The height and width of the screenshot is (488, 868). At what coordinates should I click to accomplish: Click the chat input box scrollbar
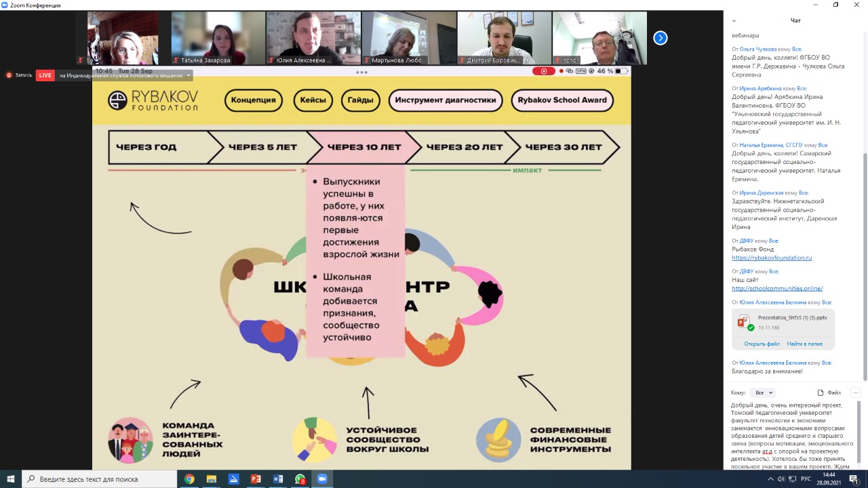[858, 431]
